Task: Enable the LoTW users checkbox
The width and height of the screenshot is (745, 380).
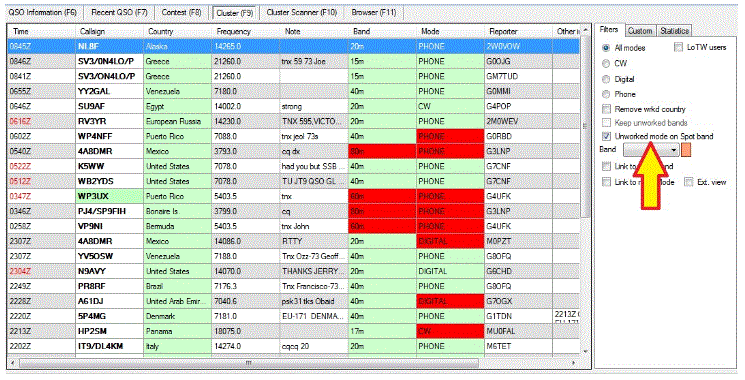Action: 678,47
